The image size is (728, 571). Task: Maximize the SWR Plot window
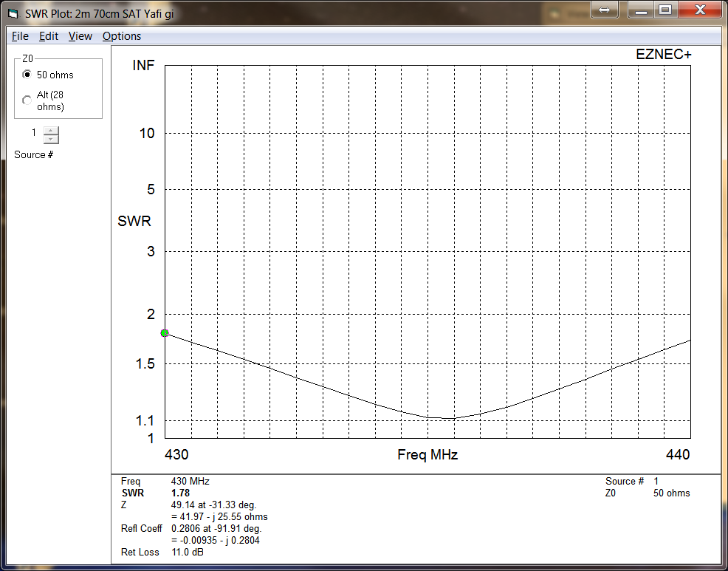coord(665,10)
